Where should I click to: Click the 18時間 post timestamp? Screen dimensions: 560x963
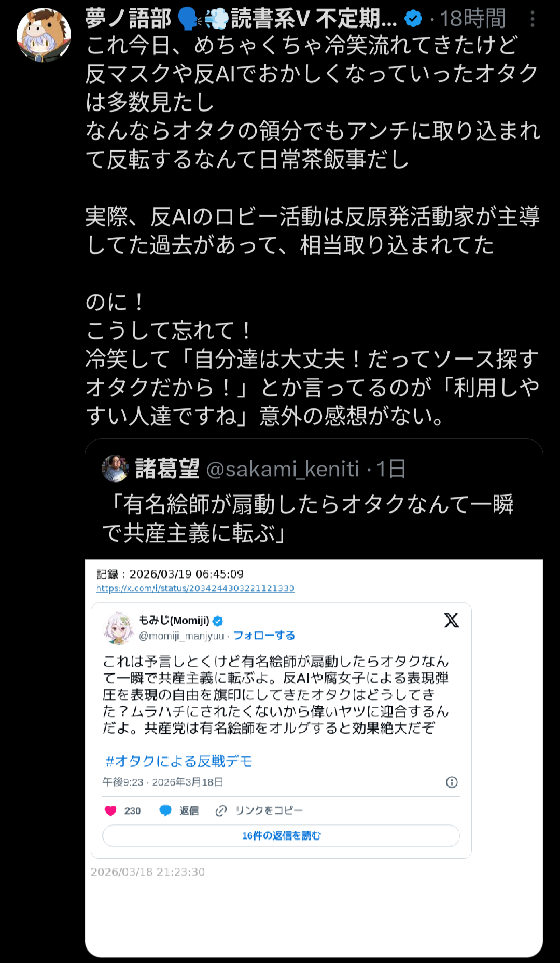472,19
